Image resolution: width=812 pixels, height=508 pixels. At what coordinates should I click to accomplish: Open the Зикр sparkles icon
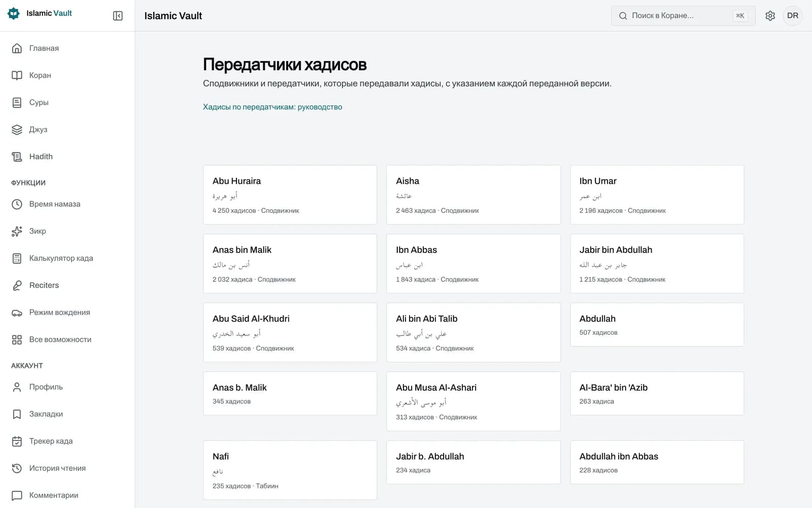(x=17, y=231)
